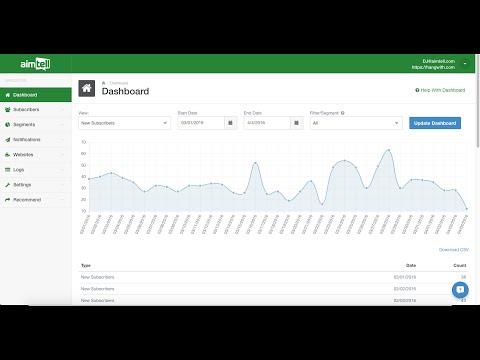This screenshot has height=360, width=480.
Task: Open the Recommend sidebar menu
Action: (x=36, y=200)
